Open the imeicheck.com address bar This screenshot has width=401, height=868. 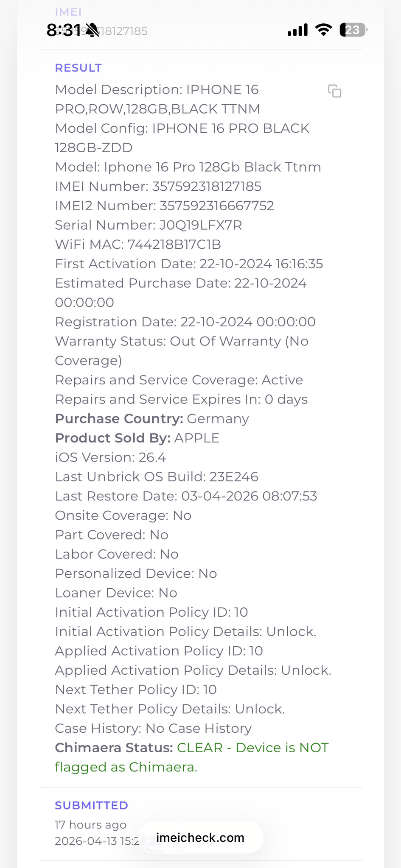200,837
